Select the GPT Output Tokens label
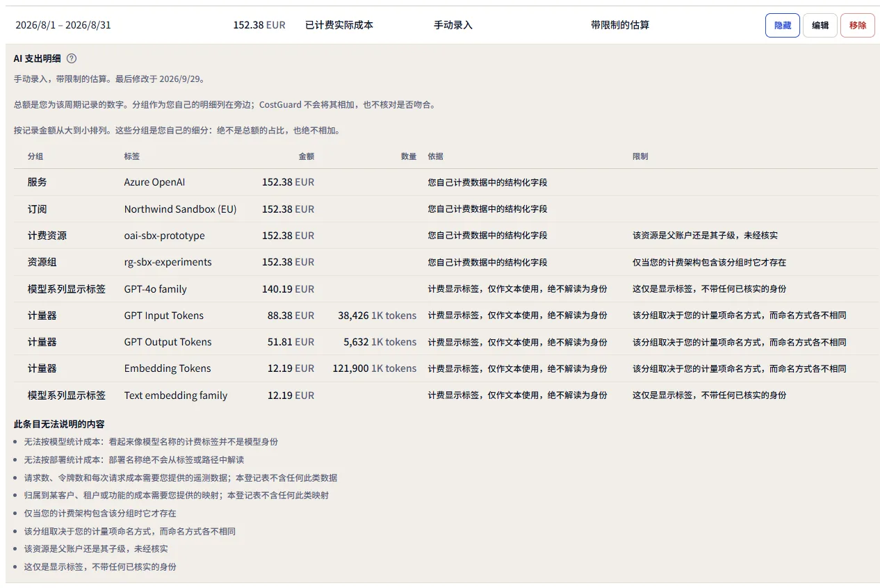This screenshot has width=880, height=588. [x=168, y=342]
